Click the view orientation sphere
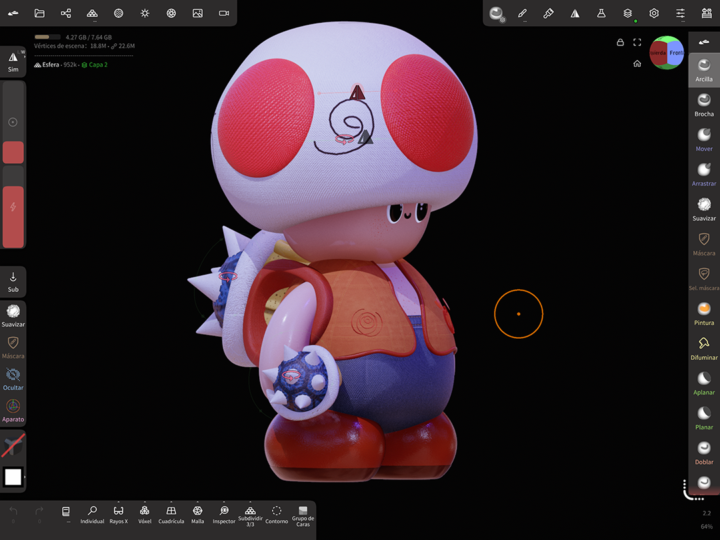The width and height of the screenshot is (720, 540). (x=667, y=52)
